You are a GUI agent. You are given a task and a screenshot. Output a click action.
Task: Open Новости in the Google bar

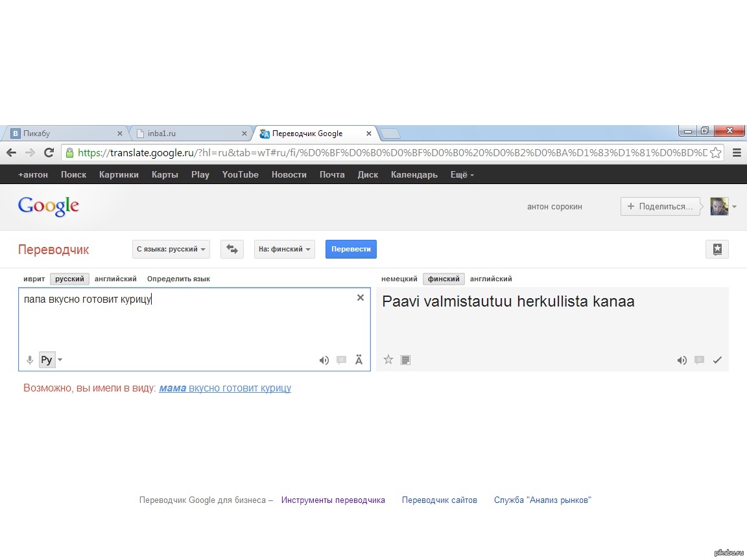pos(289,175)
